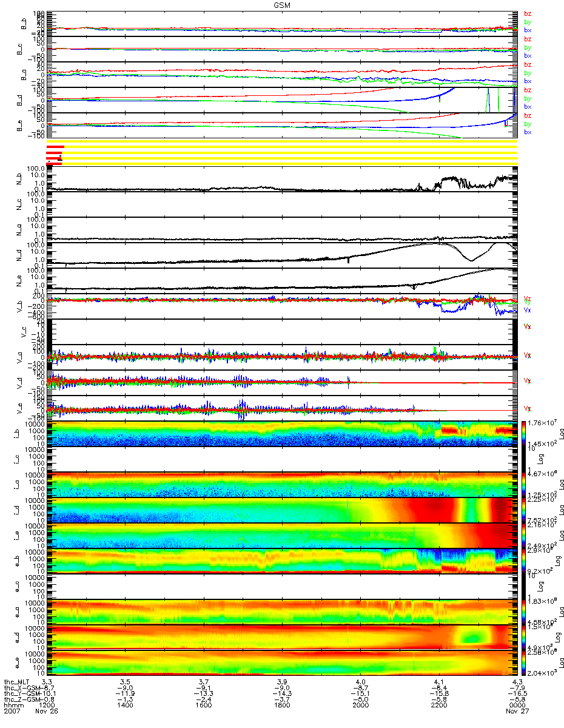Screen dimensions: 564x728
Task: Click the GSM plot title
Action: coord(281,4)
